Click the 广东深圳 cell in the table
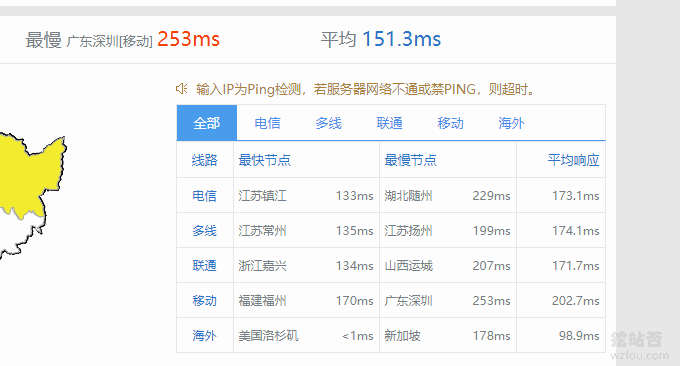680x366 pixels. click(408, 301)
